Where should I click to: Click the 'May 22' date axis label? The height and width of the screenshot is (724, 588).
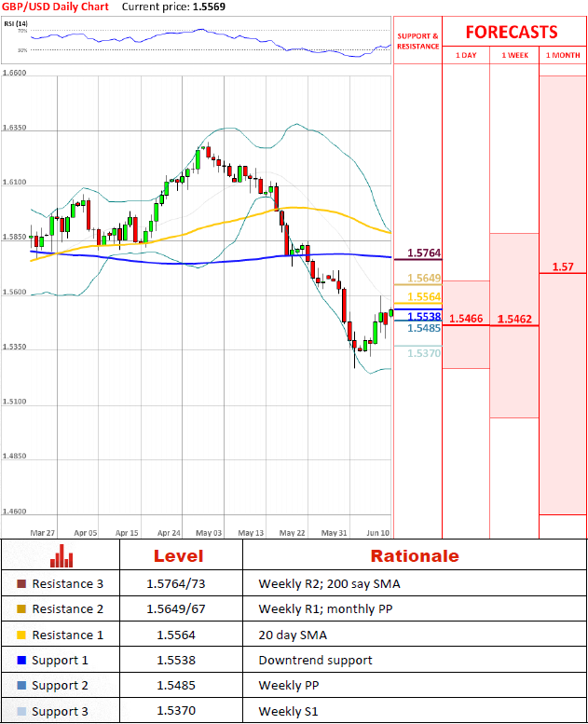pyautogui.click(x=292, y=532)
